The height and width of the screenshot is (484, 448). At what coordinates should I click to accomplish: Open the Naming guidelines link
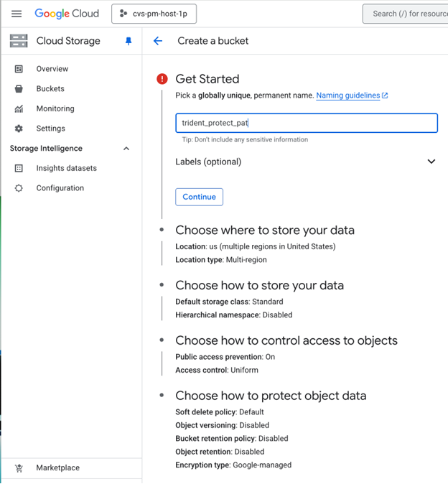coord(348,96)
